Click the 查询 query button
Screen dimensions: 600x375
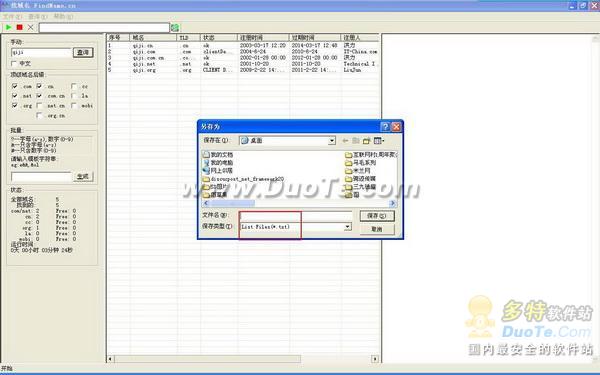[x=83, y=52]
